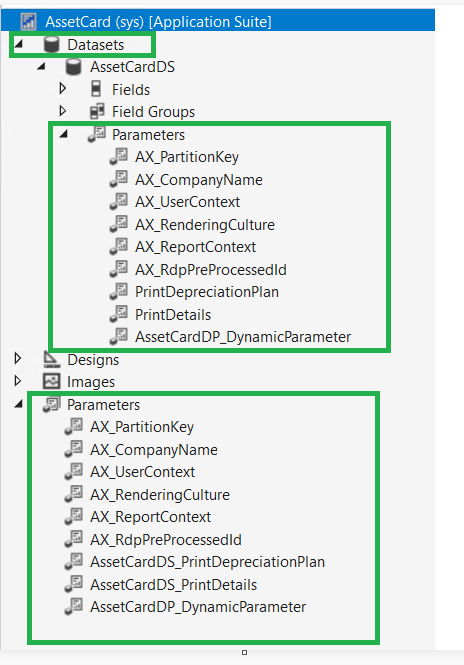
Task: Click the Images picture icon
Action: pos(51,381)
